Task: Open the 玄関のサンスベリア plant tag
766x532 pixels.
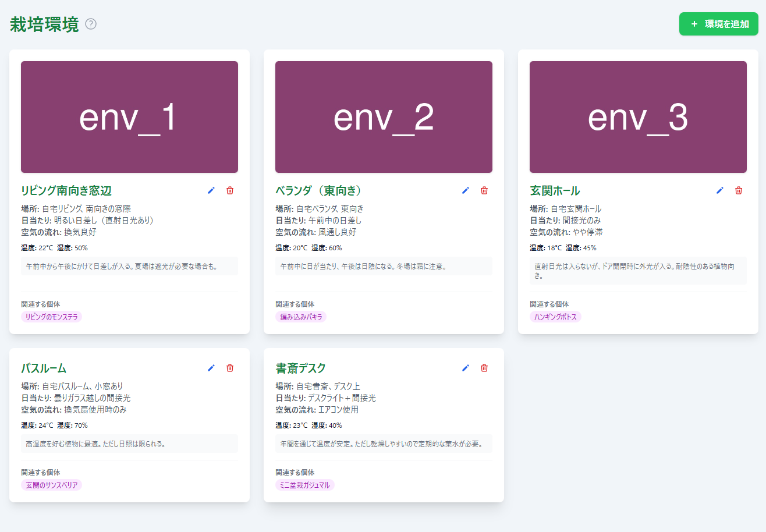Action: click(x=52, y=485)
